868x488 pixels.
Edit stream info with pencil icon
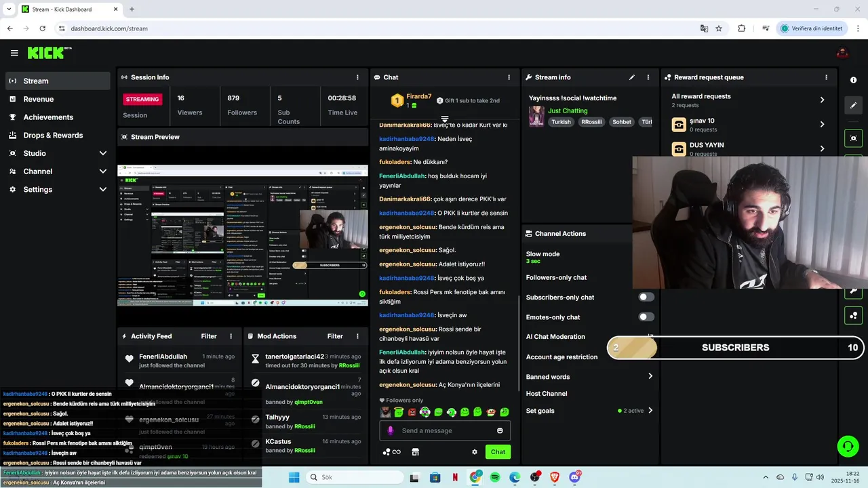[x=632, y=77]
